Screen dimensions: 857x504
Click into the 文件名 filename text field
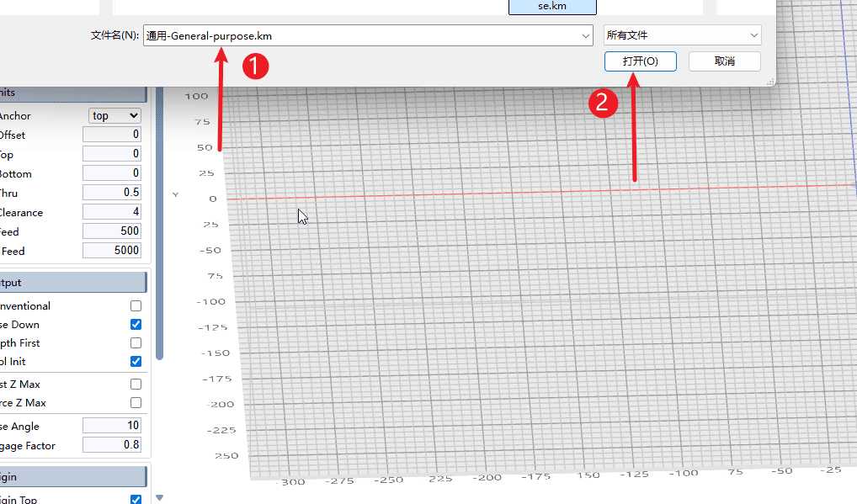(362, 35)
